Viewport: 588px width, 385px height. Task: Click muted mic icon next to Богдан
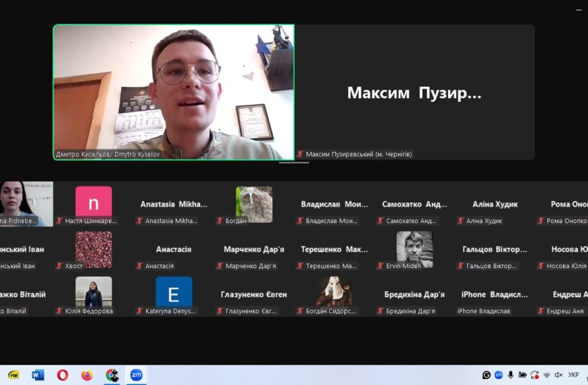[x=220, y=221]
